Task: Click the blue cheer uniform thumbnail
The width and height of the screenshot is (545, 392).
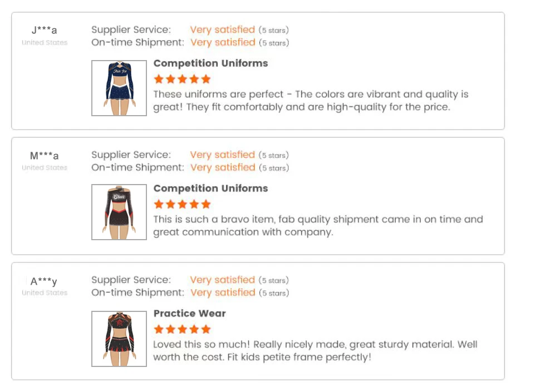Action: tap(119, 88)
